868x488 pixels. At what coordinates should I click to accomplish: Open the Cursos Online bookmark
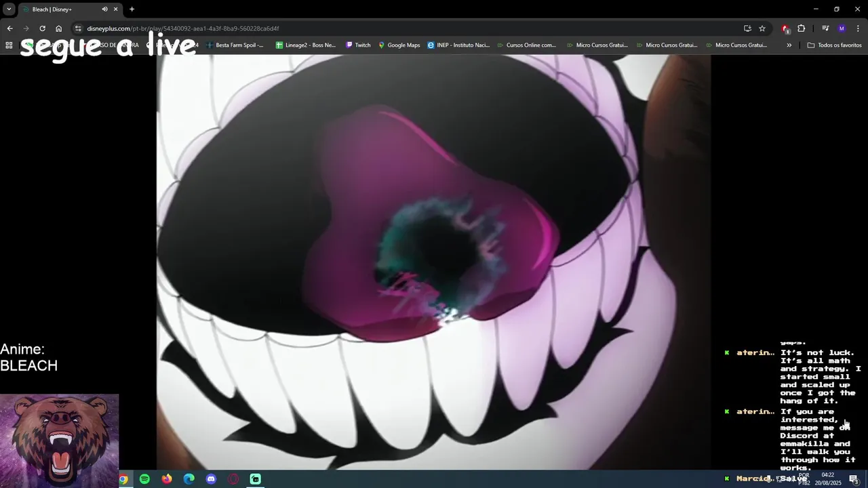[526, 45]
